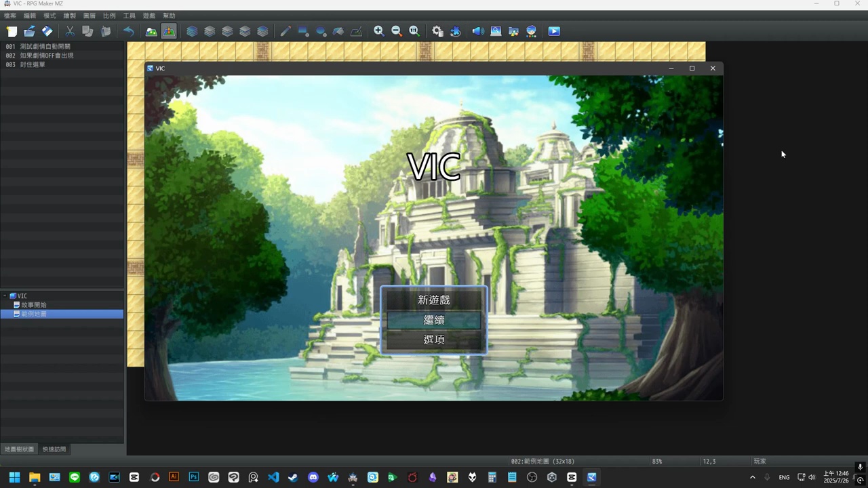Screen dimensions: 868x488
Task: Open Adobe Photoshop from the taskbar
Action: 194,477
